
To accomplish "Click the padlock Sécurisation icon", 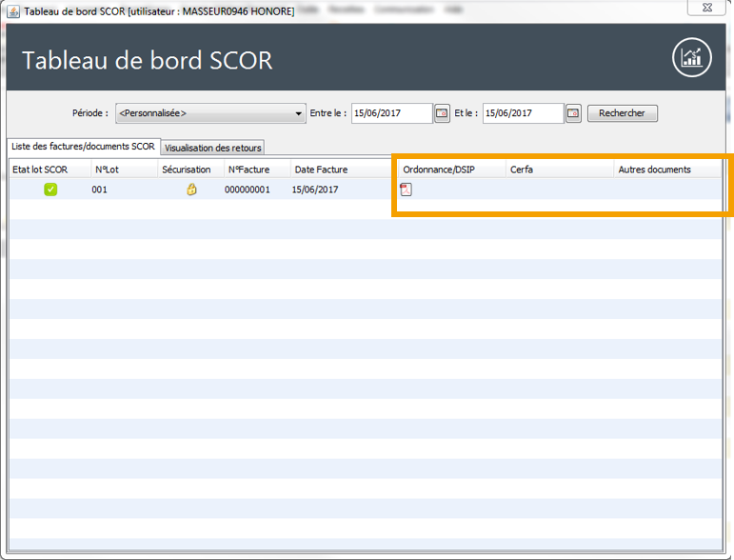I will pyautogui.click(x=191, y=190).
